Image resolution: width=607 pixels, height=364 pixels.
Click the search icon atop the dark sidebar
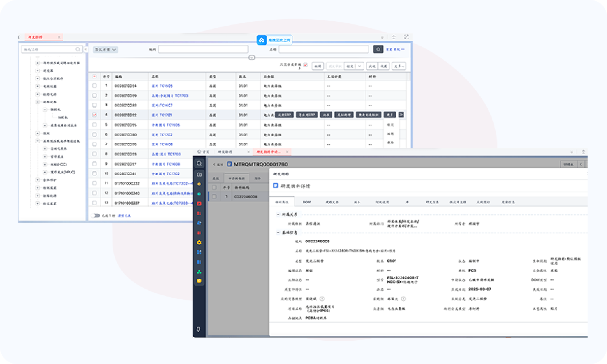point(199,163)
